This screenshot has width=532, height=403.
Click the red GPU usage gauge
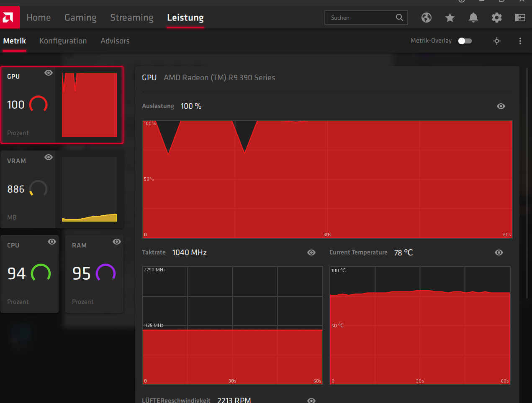click(38, 105)
